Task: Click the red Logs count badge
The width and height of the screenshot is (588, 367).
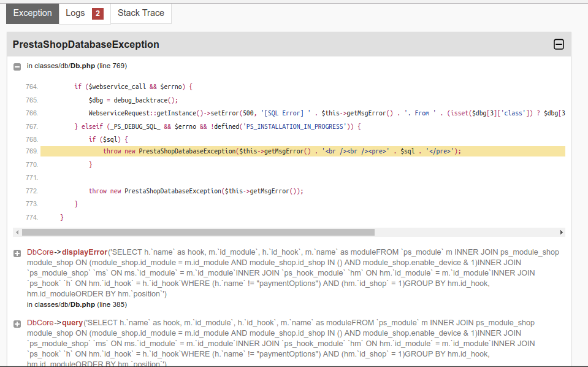Action: click(x=97, y=14)
